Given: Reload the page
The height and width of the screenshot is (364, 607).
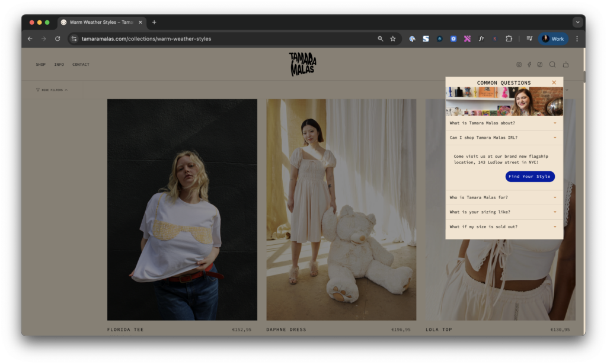Looking at the screenshot, I should click(57, 39).
